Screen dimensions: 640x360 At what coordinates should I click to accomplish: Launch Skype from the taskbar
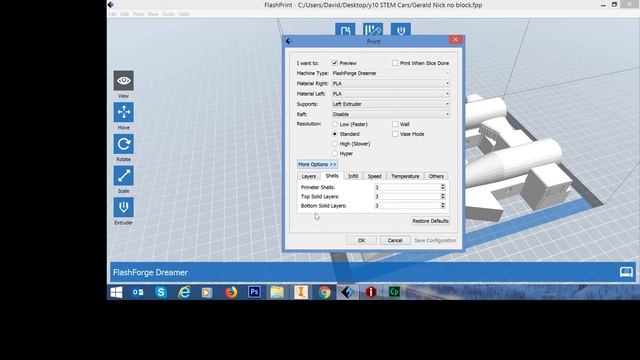(161, 292)
